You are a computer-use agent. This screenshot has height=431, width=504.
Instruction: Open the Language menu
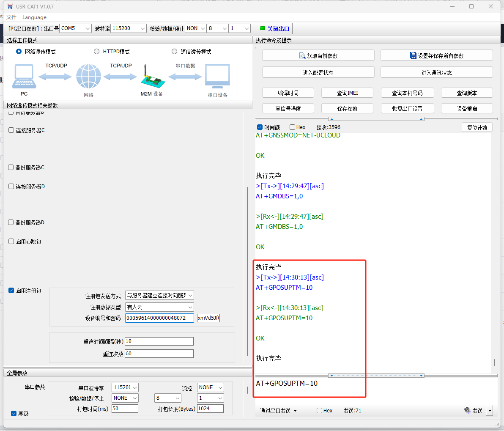click(34, 17)
